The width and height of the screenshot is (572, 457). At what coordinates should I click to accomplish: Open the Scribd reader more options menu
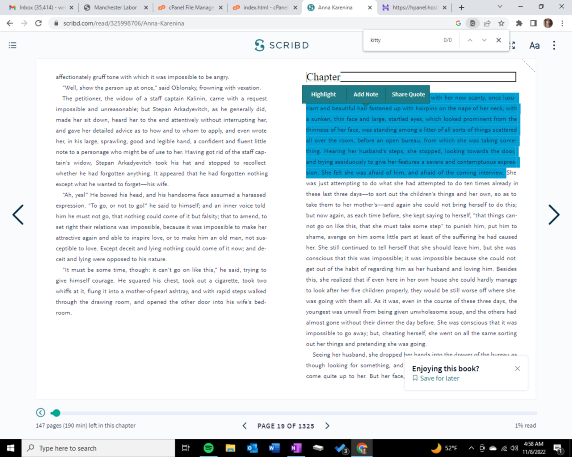(x=554, y=46)
